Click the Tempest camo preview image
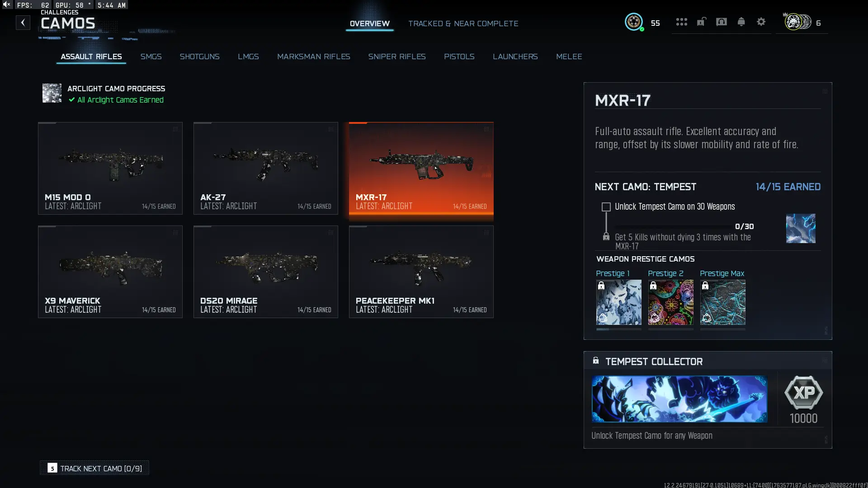Image resolution: width=868 pixels, height=488 pixels. pos(801,228)
